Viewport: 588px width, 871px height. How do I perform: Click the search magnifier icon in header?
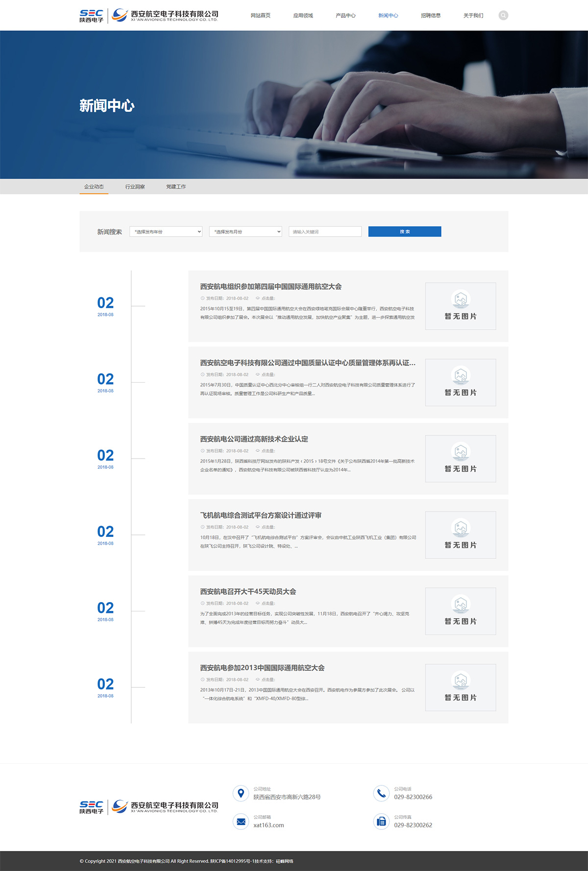(503, 15)
